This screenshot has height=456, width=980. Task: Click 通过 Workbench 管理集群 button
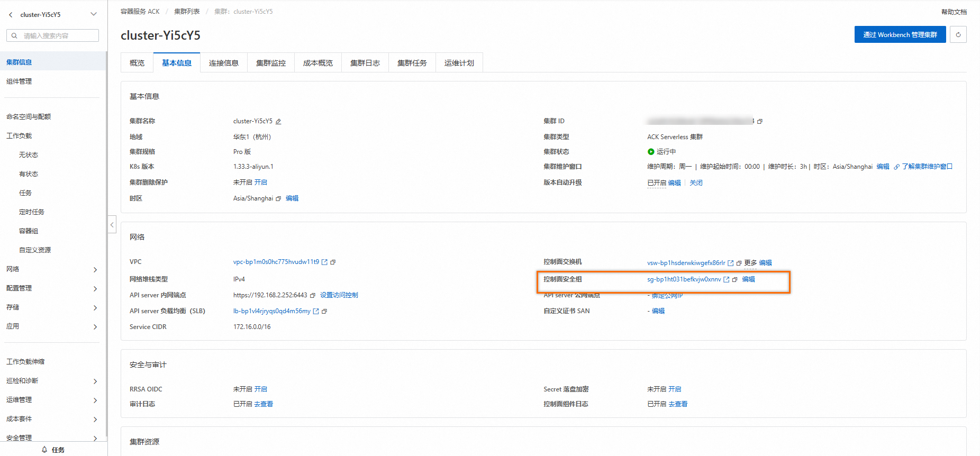coord(900,34)
